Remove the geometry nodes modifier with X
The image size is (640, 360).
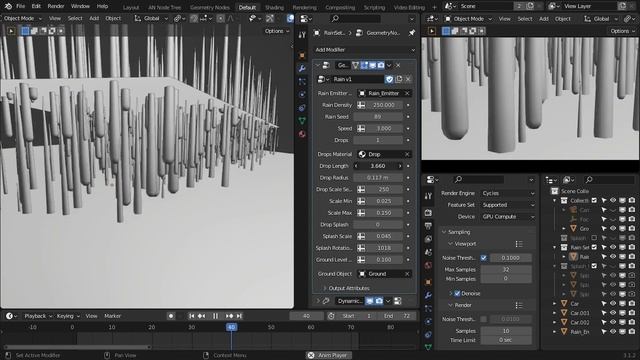coord(398,65)
